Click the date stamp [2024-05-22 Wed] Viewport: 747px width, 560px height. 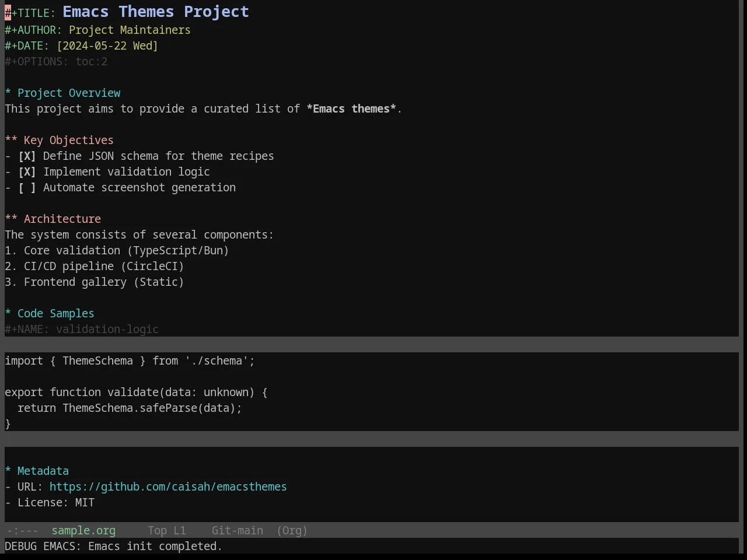[107, 45]
